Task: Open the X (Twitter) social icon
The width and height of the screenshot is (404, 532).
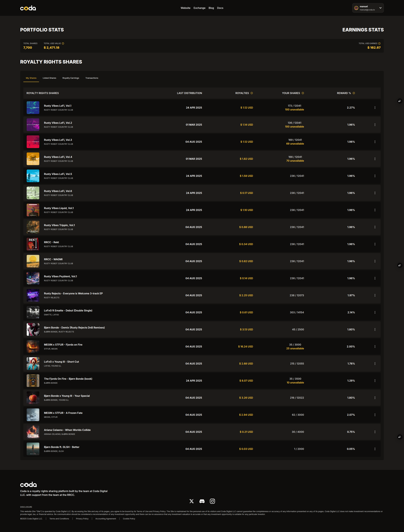Action: [x=191, y=501]
